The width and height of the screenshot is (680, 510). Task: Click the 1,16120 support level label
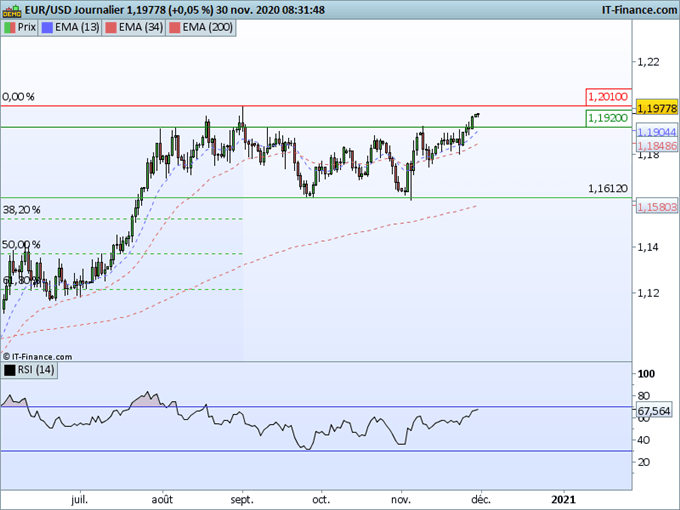(x=608, y=189)
